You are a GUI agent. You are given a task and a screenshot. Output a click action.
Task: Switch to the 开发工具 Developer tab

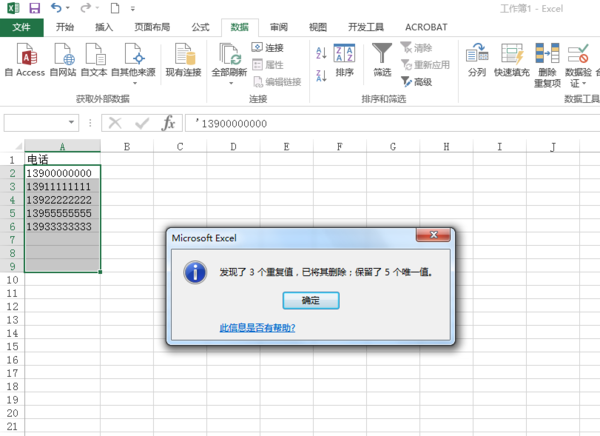point(366,27)
